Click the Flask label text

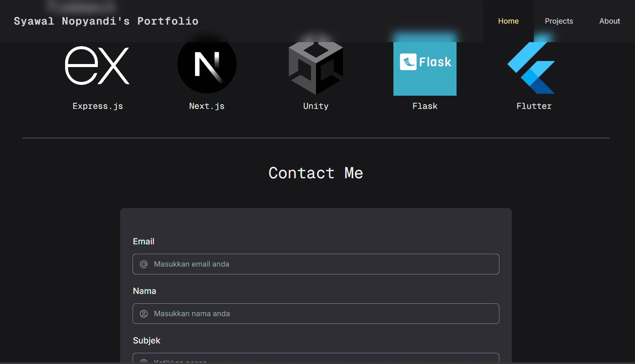point(425,106)
